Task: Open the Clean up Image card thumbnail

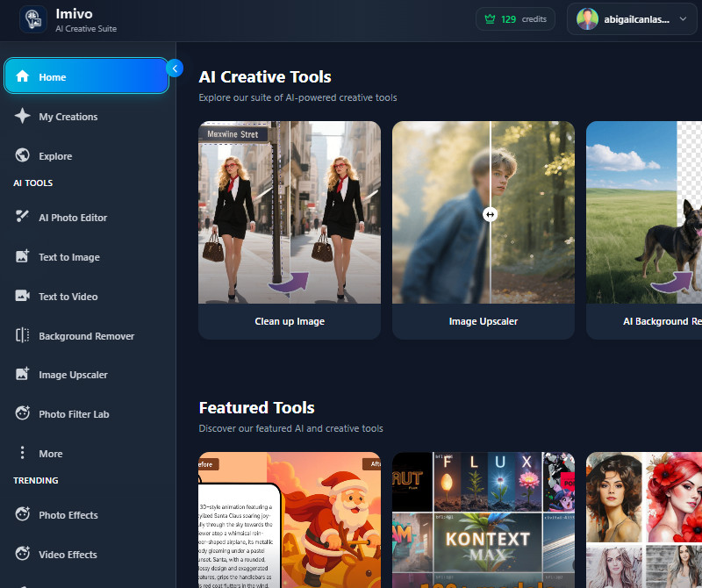Action: (x=290, y=212)
